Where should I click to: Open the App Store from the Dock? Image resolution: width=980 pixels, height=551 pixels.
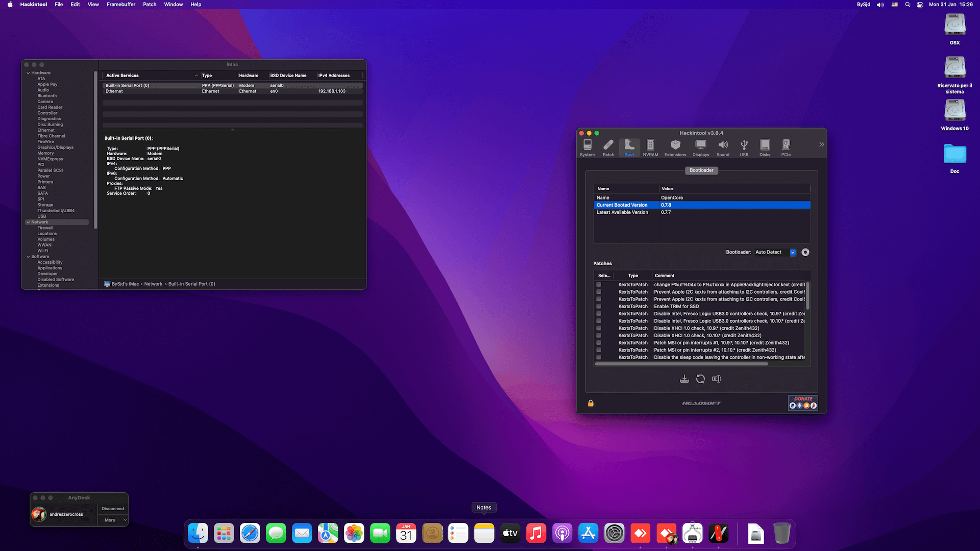pos(589,534)
